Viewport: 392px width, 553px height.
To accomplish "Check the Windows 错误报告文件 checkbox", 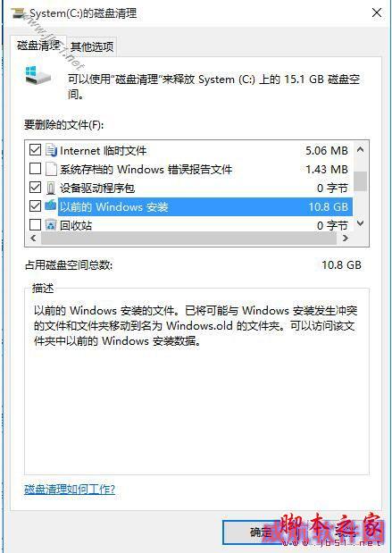I will click(x=35, y=169).
